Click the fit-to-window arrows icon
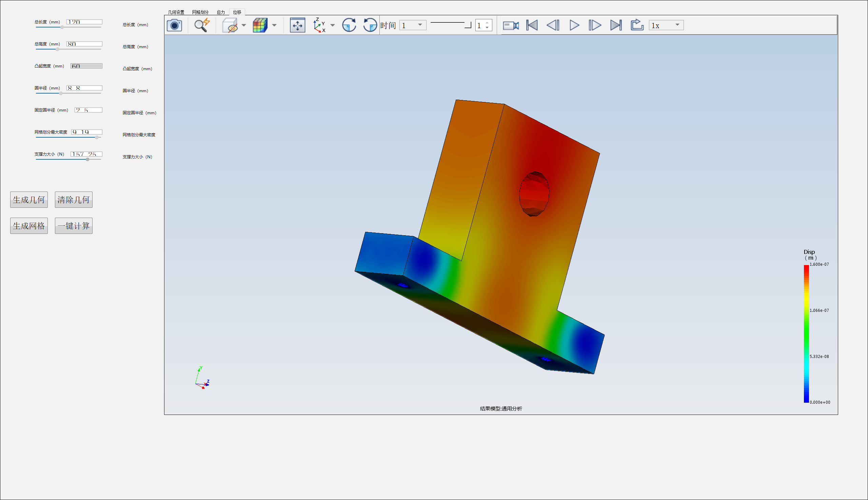 (x=297, y=25)
